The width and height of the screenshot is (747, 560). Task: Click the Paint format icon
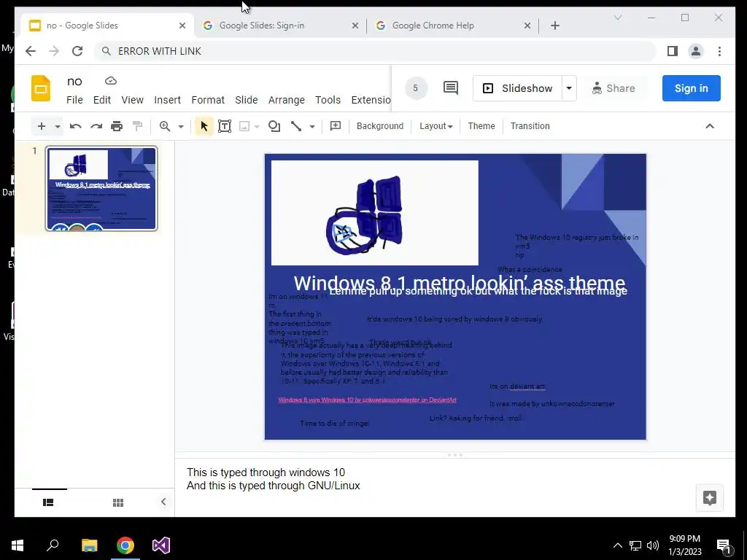click(x=138, y=126)
